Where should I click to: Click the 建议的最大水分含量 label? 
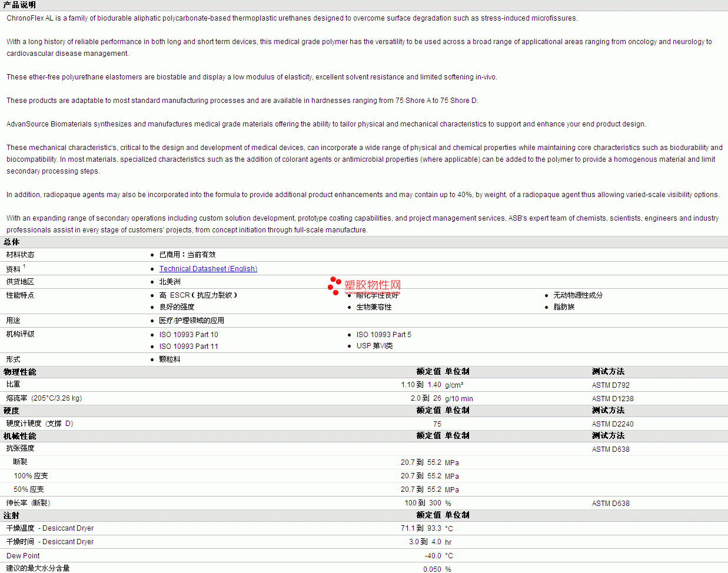[38, 568]
